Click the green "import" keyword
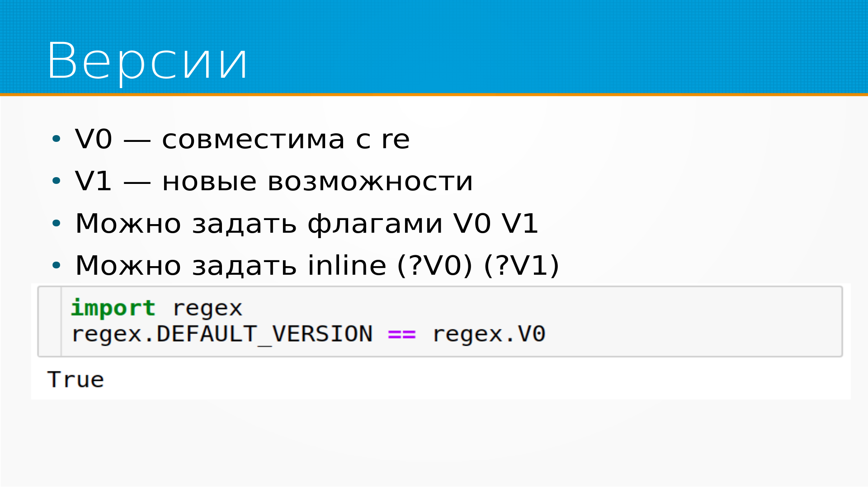This screenshot has height=488, width=868. coord(113,308)
